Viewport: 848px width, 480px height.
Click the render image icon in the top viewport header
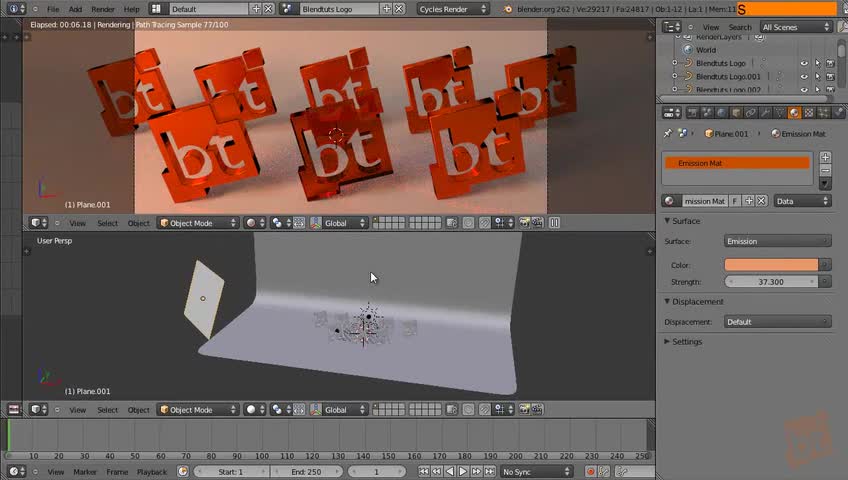524,223
